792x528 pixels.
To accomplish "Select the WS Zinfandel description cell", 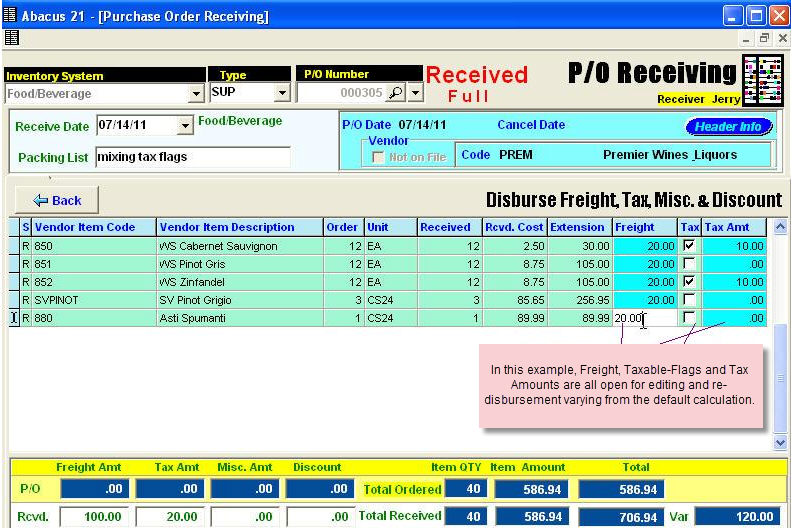I will click(240, 282).
